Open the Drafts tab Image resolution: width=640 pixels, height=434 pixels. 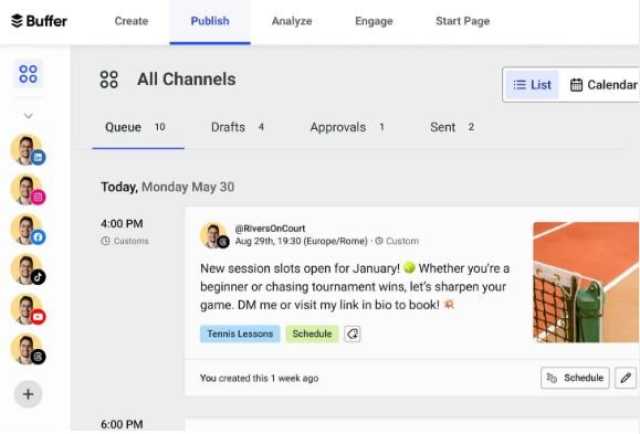(238, 127)
